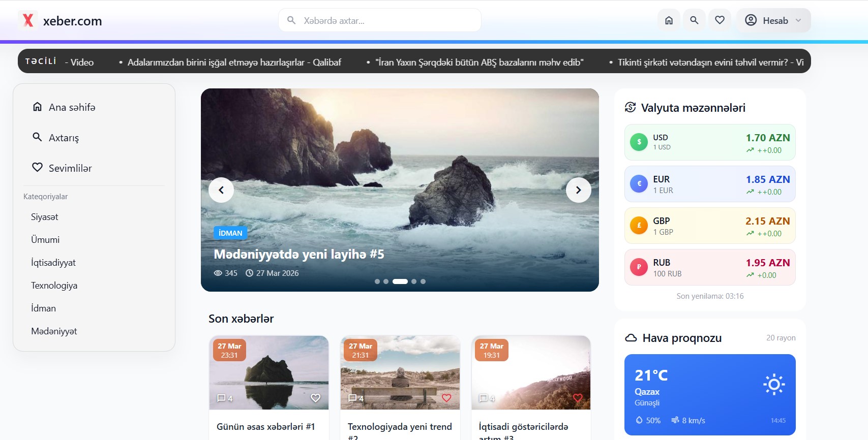This screenshot has height=440, width=868.
Task: Open favorites via header heart icon
Action: point(720,20)
